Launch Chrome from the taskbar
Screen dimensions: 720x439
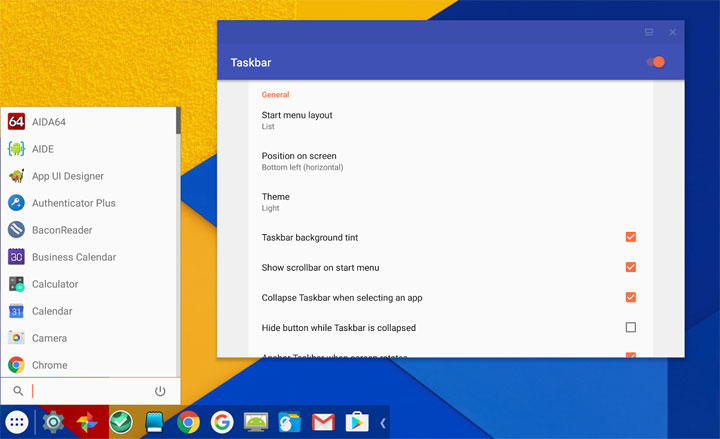click(x=188, y=422)
